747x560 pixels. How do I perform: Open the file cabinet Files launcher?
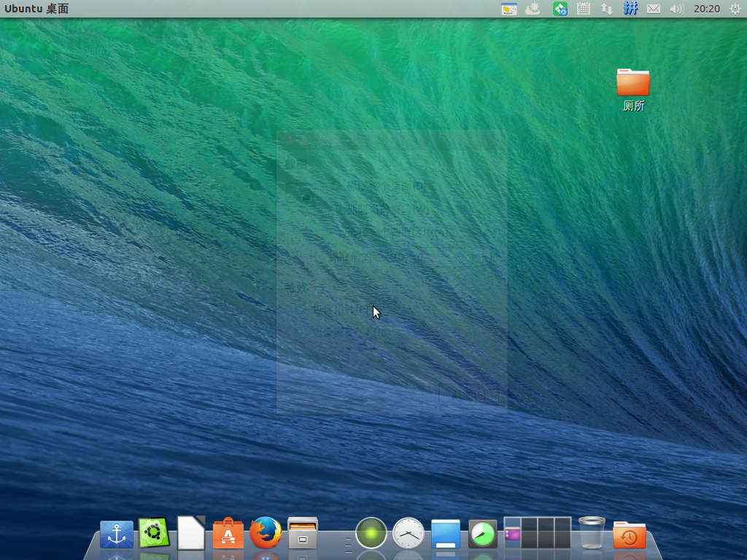tap(303, 533)
